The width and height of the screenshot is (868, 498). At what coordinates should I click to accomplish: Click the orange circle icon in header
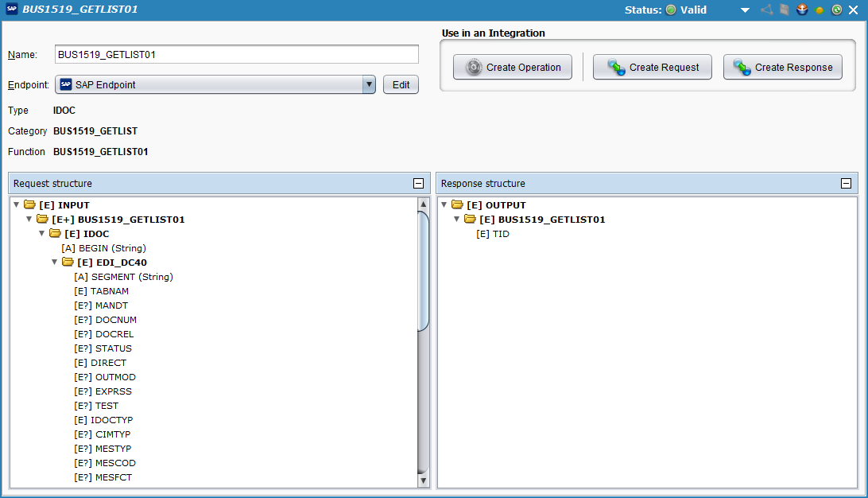coord(820,10)
